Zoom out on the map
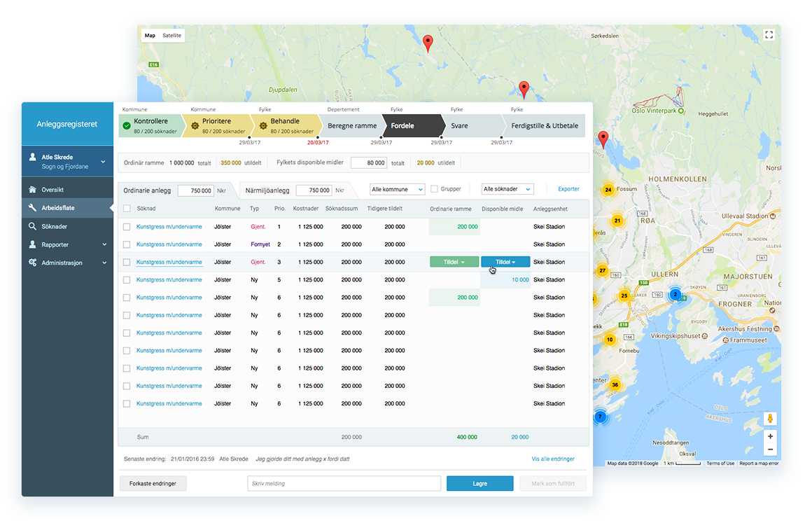 [770, 450]
